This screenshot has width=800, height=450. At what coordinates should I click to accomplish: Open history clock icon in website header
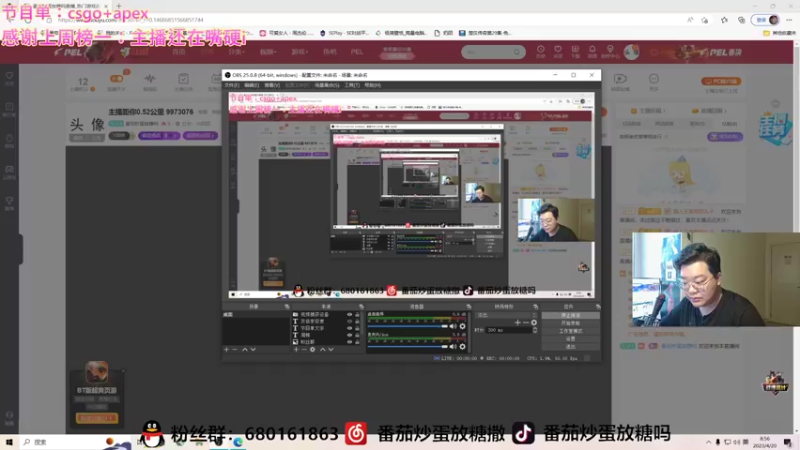tap(540, 51)
